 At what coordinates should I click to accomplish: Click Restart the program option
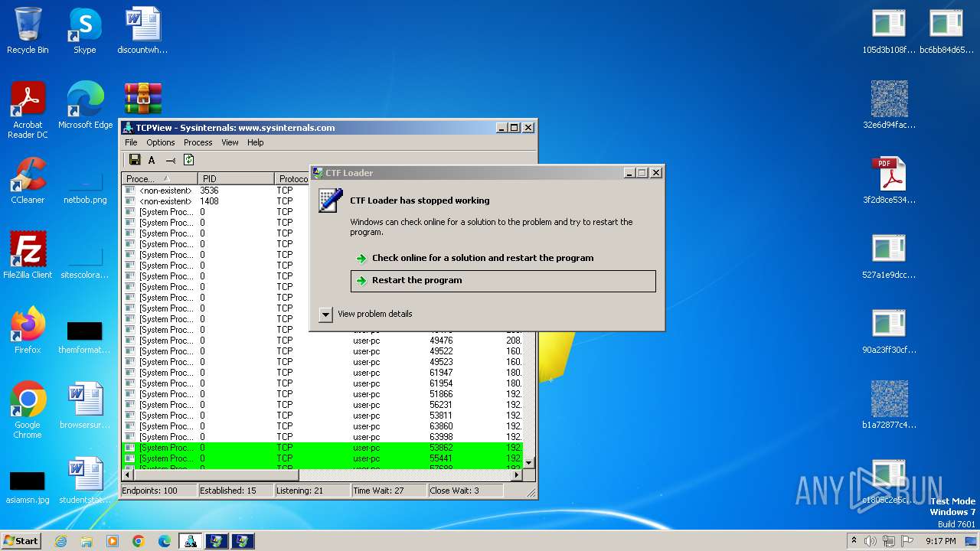click(x=503, y=281)
